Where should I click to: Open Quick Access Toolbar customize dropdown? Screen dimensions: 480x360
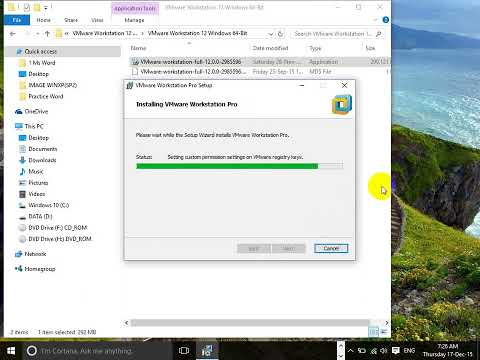pyautogui.click(x=46, y=7)
